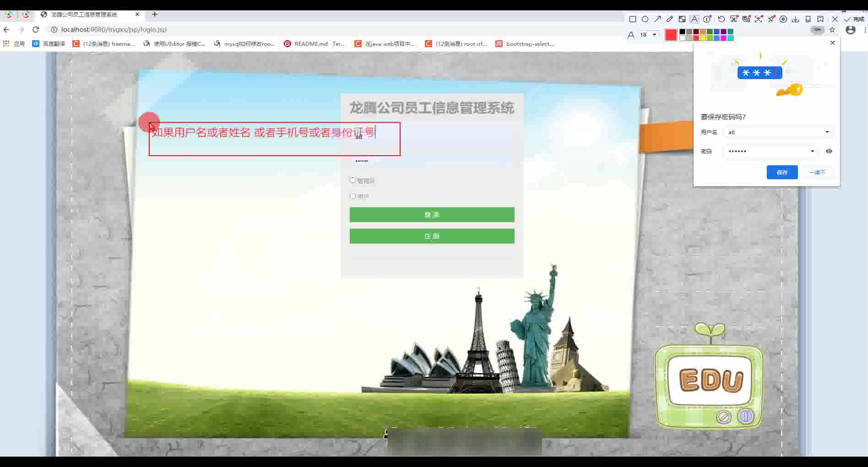868x467 pixels.
Task: Select the 管理员 radio button
Action: (353, 180)
